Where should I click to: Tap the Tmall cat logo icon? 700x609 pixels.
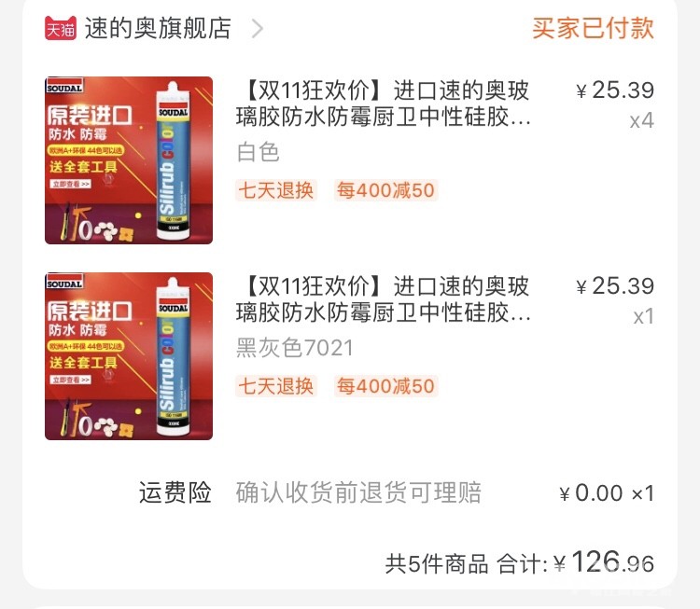pyautogui.click(x=61, y=28)
